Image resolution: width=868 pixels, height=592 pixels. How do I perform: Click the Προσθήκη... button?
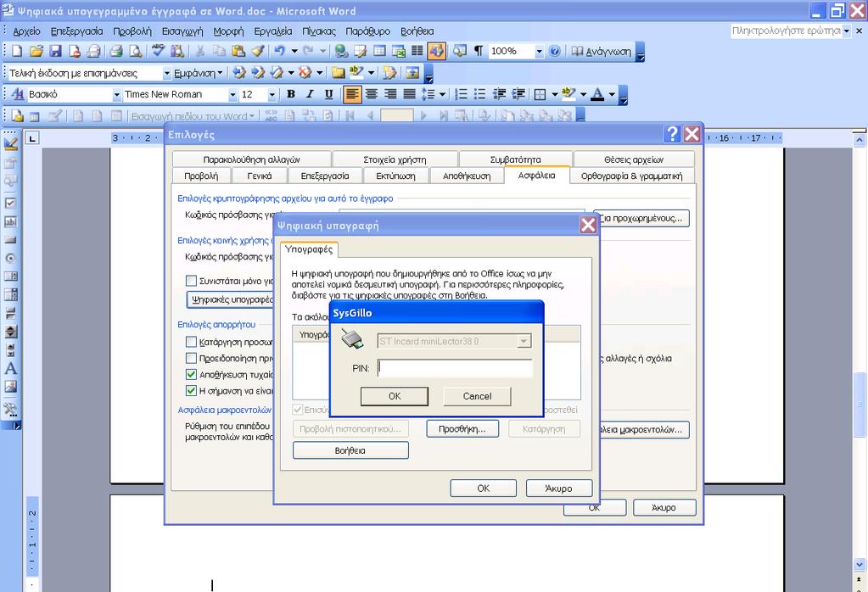click(462, 429)
